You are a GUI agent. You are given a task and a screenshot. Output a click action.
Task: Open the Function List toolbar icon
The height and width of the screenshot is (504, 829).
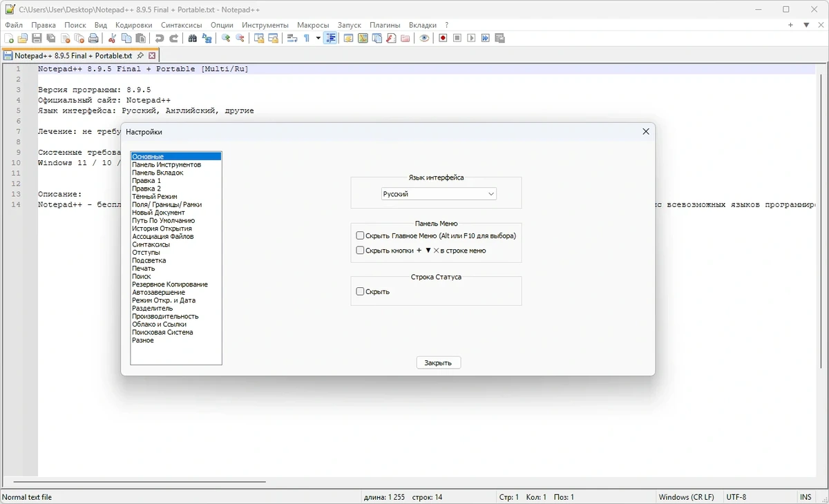pyautogui.click(x=391, y=39)
